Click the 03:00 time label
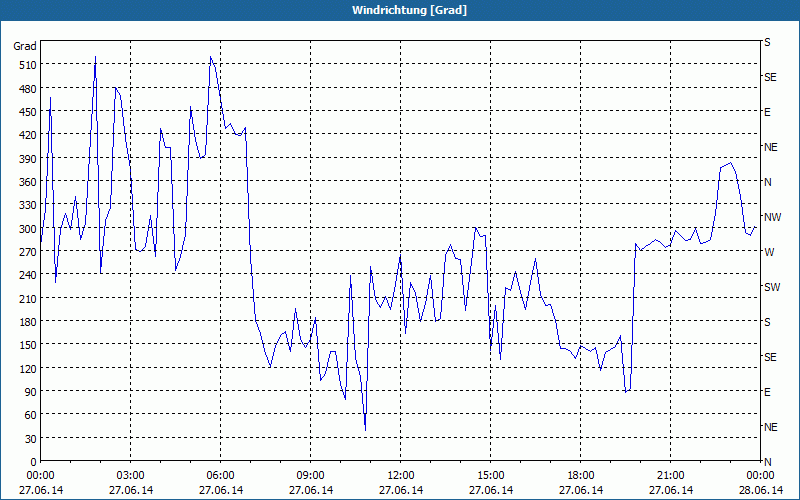Screen dimensions: 800x500 [x=131, y=476]
